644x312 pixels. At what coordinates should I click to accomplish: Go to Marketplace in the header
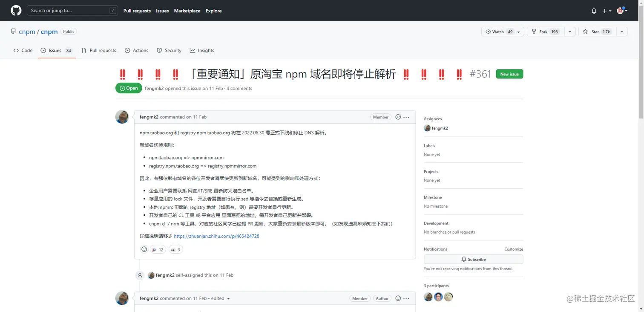coord(187,11)
